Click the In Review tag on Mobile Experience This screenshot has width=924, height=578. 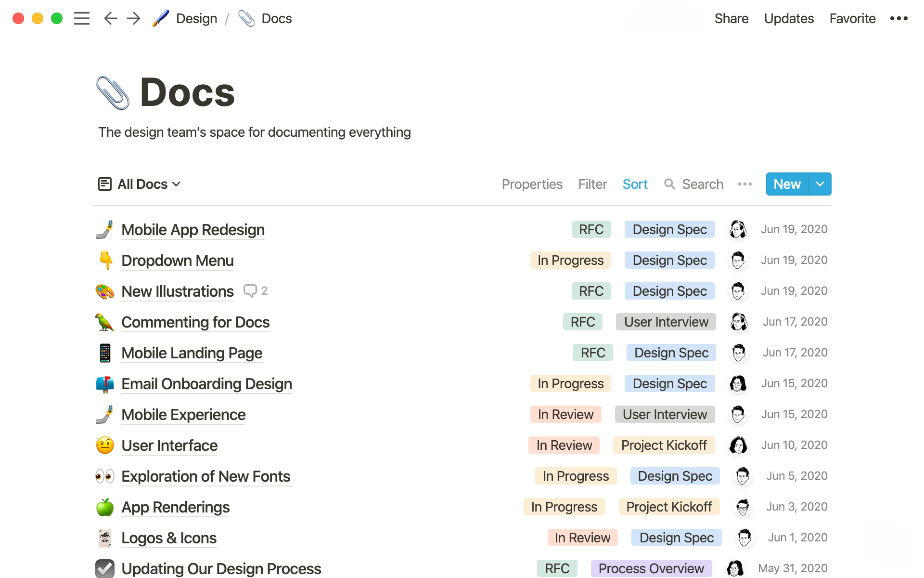click(565, 414)
